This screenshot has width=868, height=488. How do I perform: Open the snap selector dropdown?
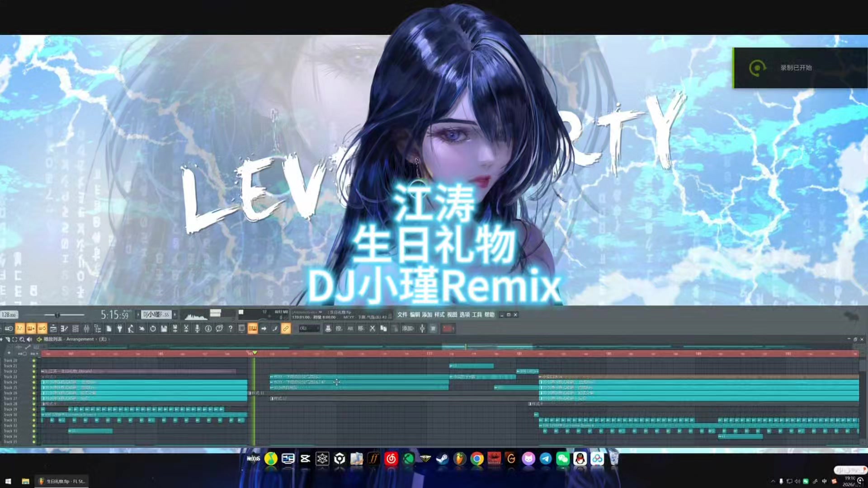click(309, 328)
